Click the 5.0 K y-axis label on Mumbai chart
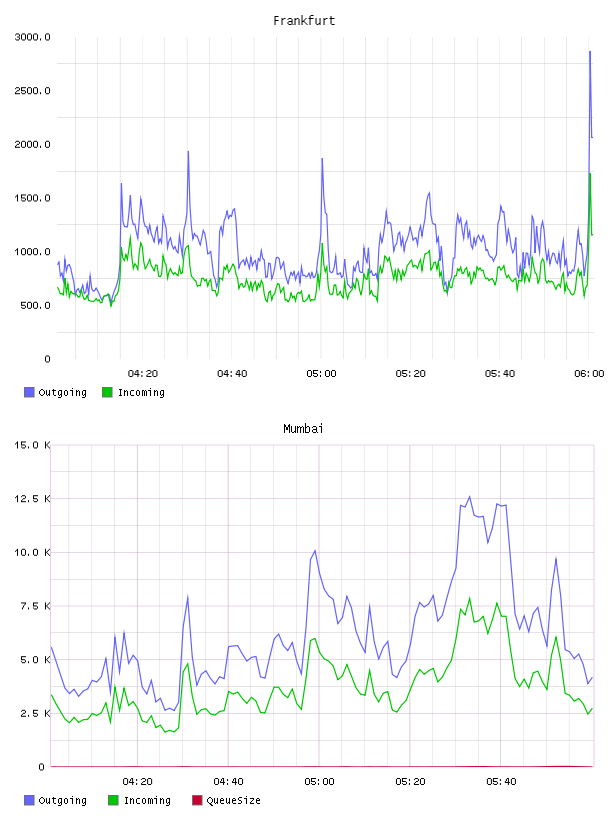The height and width of the screenshot is (816, 608). 35,659
